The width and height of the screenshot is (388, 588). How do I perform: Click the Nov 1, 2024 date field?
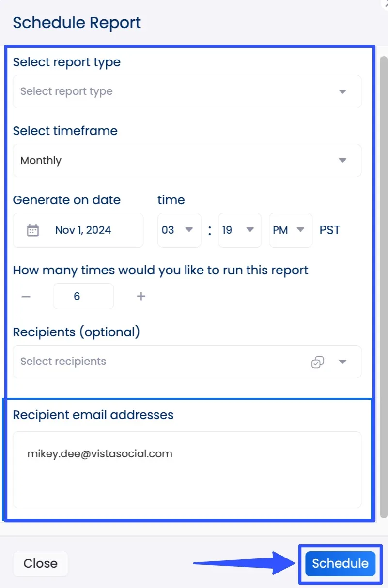83,230
